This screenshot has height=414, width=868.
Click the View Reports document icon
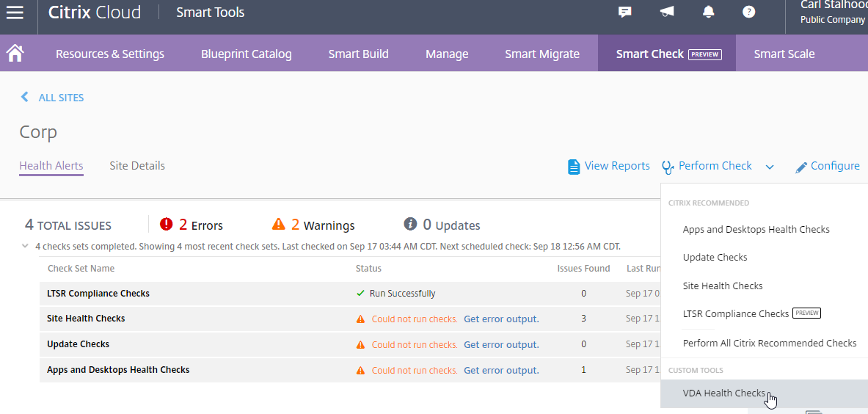[574, 167]
